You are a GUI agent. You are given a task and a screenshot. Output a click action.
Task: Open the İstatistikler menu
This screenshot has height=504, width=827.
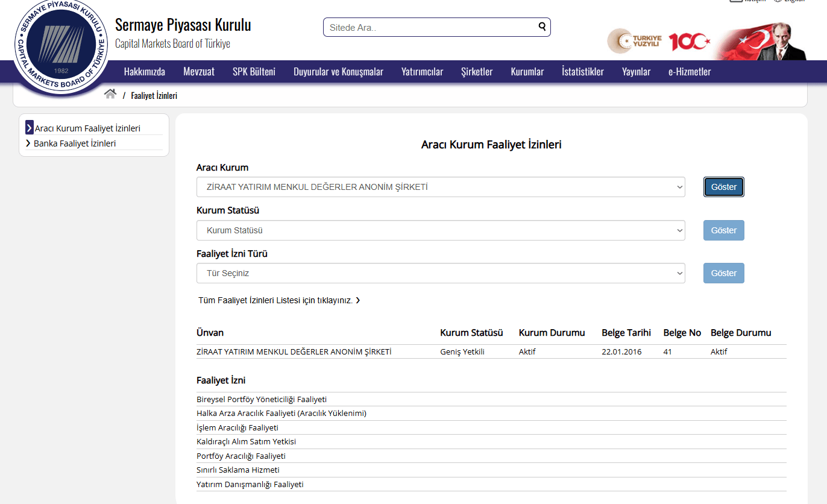pos(582,72)
